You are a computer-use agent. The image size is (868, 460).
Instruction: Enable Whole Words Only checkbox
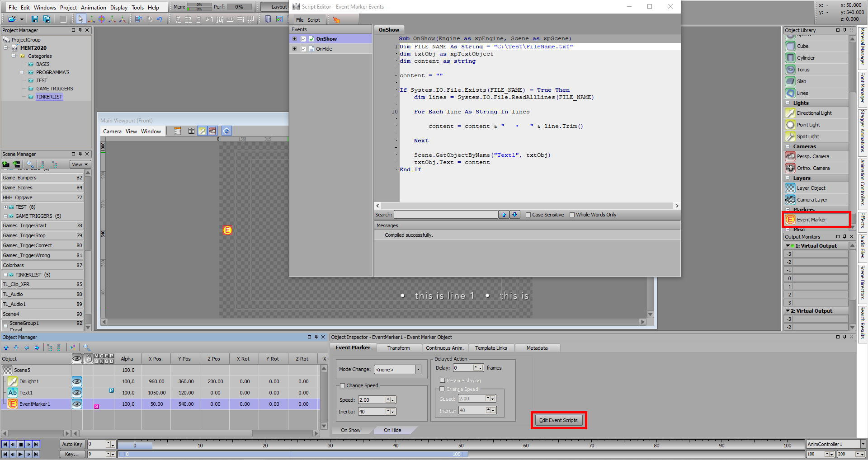[x=572, y=215]
